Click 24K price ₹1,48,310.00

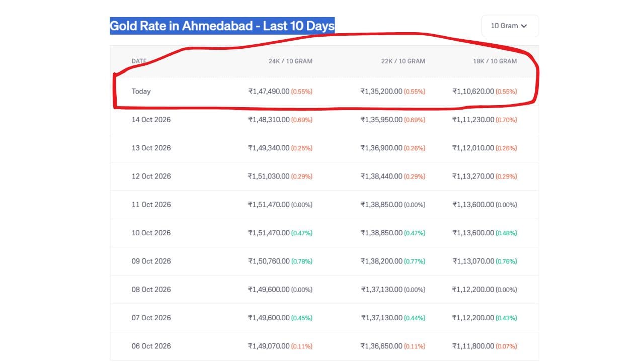269,120
